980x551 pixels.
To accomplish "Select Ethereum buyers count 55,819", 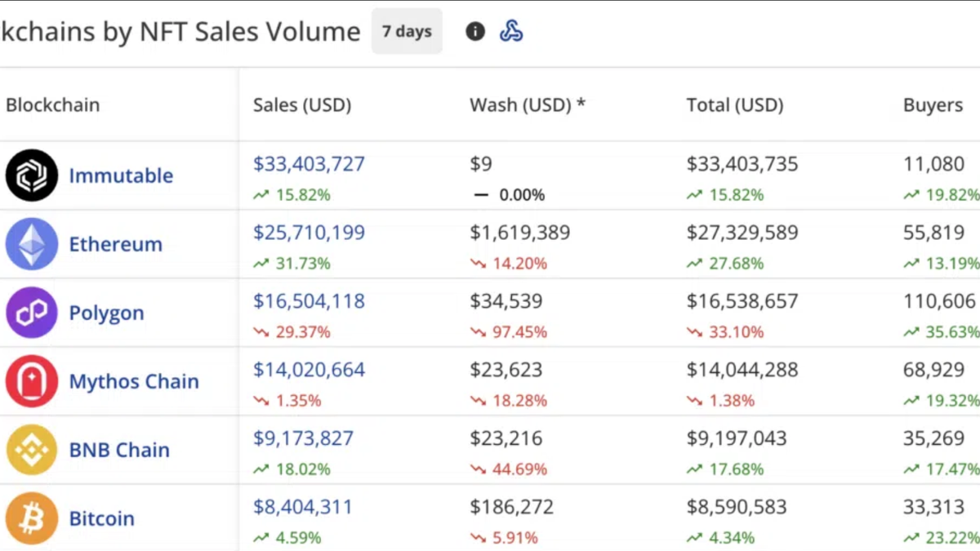I will click(x=933, y=233).
